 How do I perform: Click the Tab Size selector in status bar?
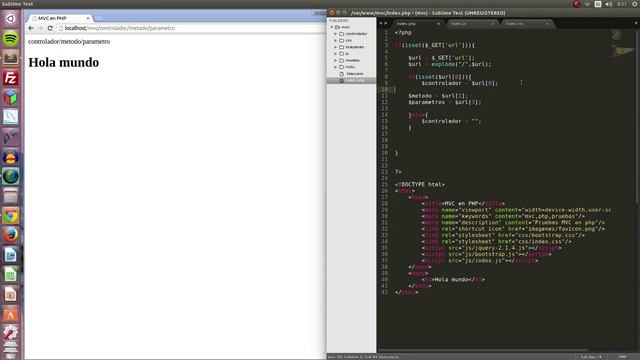coord(591,357)
